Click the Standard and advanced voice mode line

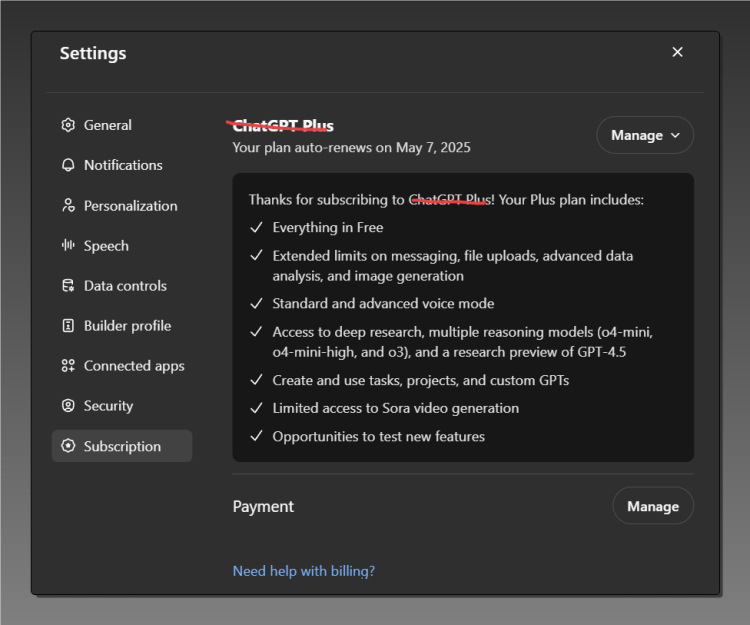[x=383, y=304]
